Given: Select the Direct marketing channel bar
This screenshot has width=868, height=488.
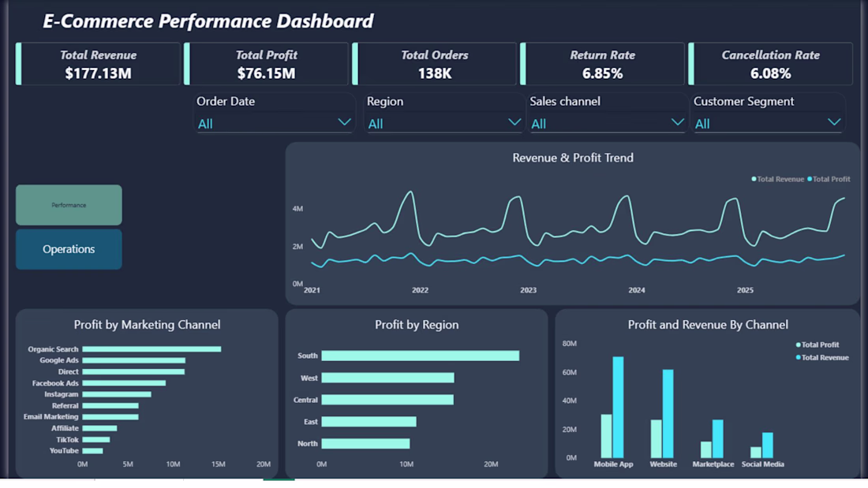Looking at the screenshot, I should (x=133, y=372).
